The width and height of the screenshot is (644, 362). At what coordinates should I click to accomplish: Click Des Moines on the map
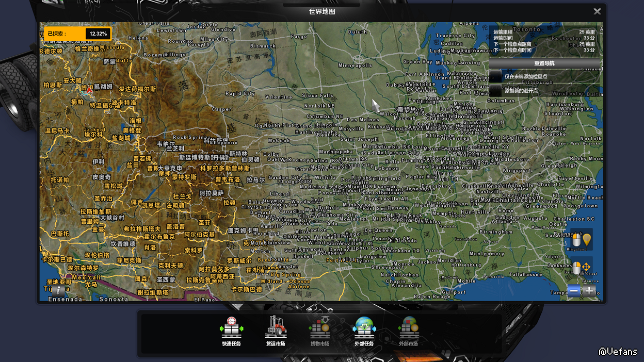coord(363,120)
